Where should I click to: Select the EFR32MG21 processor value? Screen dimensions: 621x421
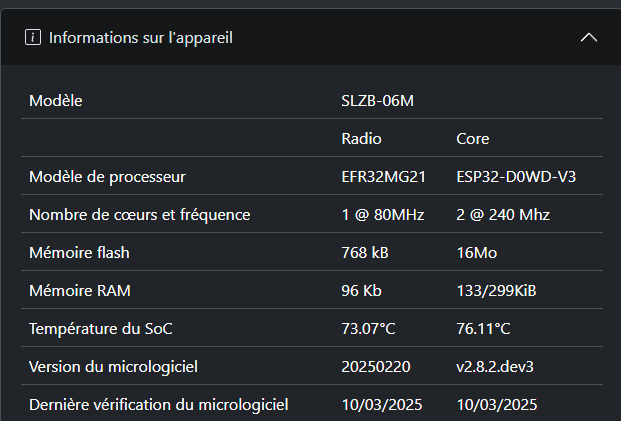coord(383,177)
